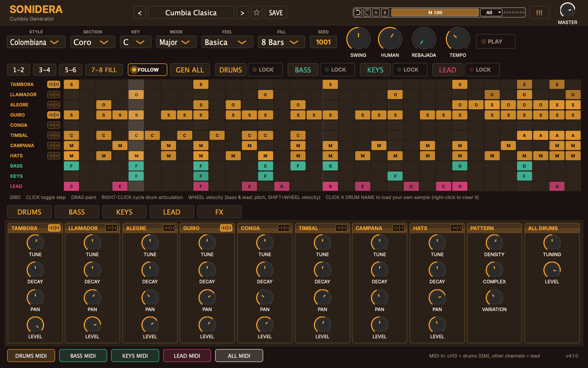Enable LOCK next to the BASS generate button

pos(337,70)
